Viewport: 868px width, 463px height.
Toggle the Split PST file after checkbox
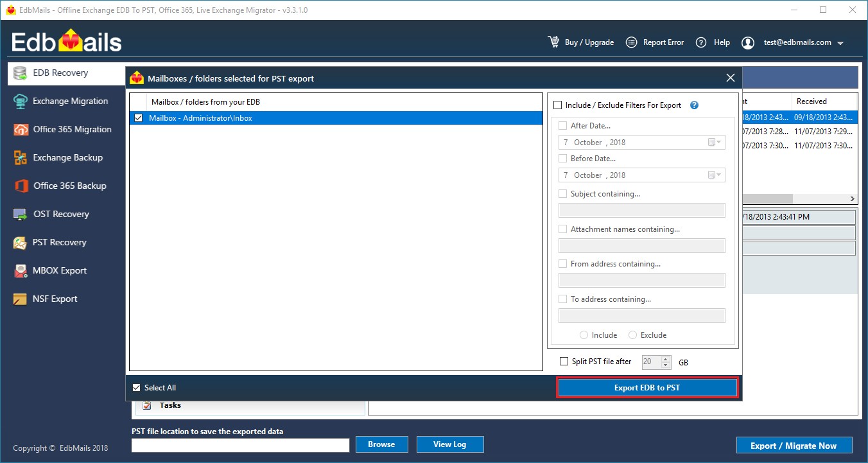click(x=564, y=362)
